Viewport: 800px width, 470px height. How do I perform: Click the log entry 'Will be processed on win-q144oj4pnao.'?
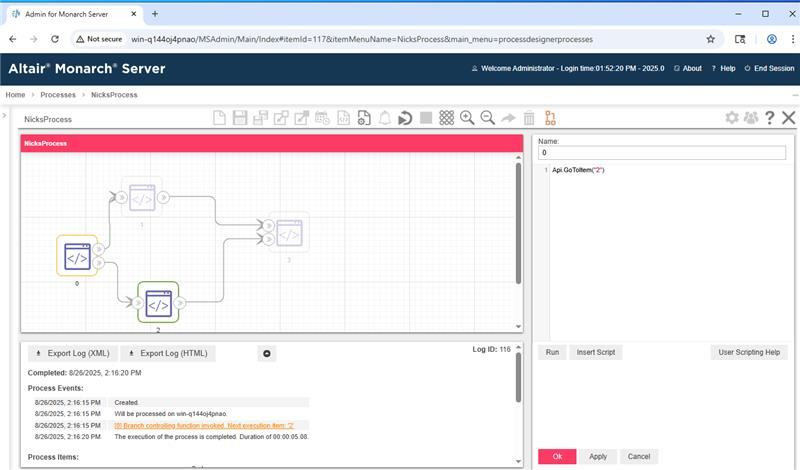tap(171, 414)
